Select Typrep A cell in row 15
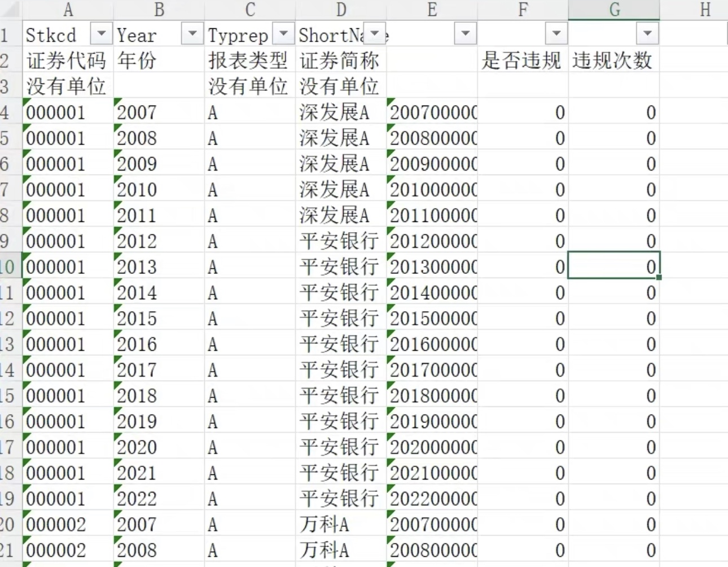Image resolution: width=728 pixels, height=567 pixels. coord(250,395)
